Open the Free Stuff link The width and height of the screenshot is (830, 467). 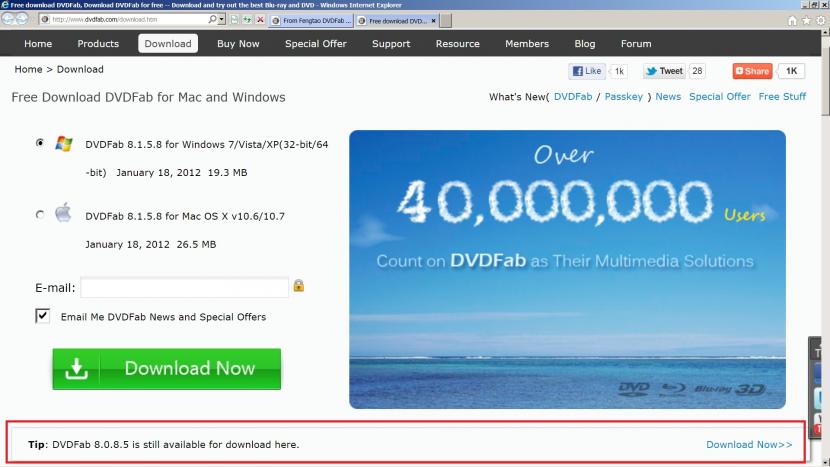click(782, 97)
